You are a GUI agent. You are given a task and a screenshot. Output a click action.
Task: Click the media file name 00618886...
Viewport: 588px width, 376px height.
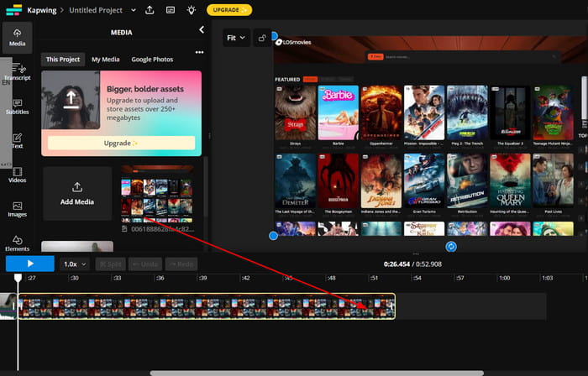(x=162, y=229)
